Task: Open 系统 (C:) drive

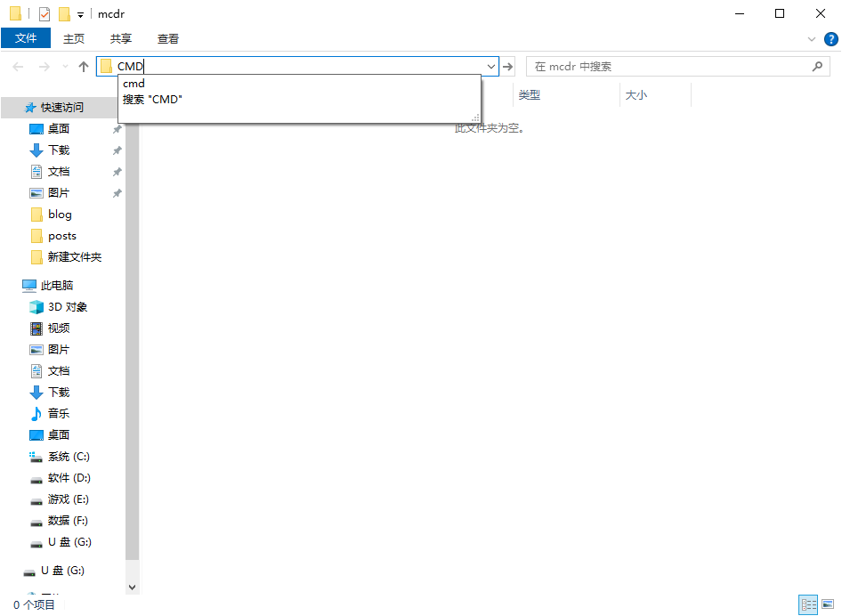Action: coord(69,457)
